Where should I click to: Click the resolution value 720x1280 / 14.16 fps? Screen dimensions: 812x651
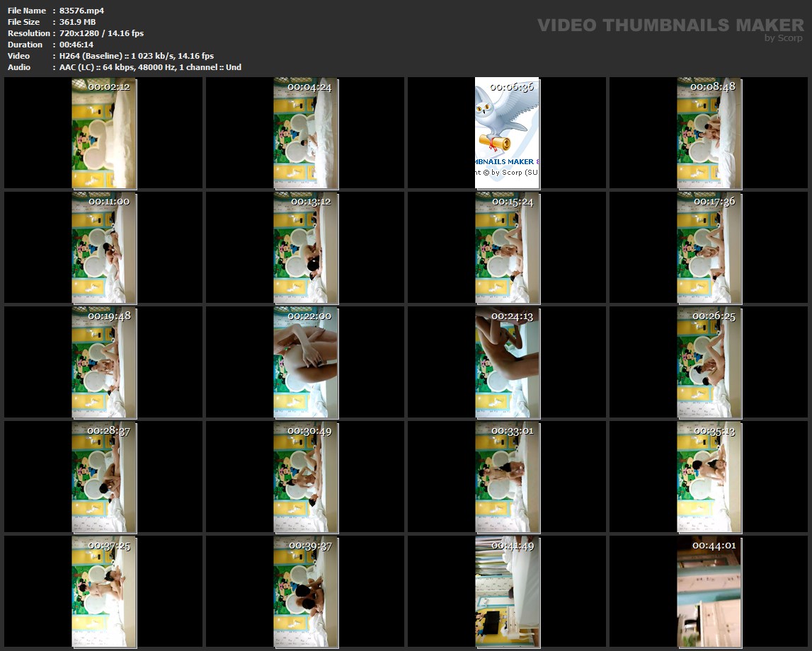101,33
